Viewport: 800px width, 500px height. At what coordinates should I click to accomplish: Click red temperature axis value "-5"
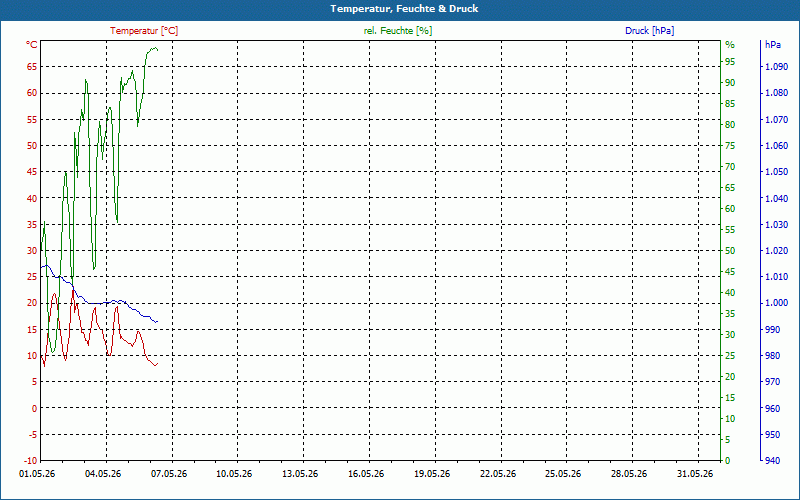32,435
